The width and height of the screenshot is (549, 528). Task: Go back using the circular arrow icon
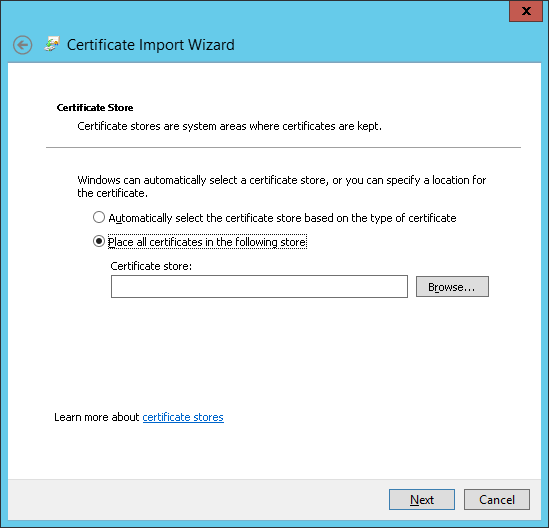point(22,45)
